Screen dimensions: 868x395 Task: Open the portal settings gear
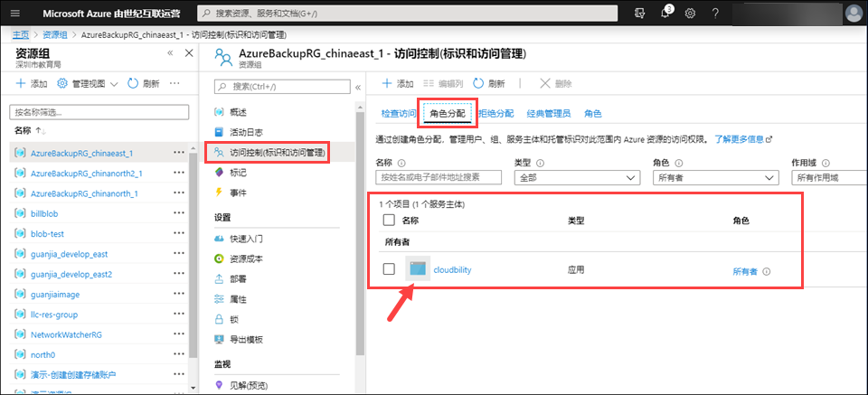[690, 13]
